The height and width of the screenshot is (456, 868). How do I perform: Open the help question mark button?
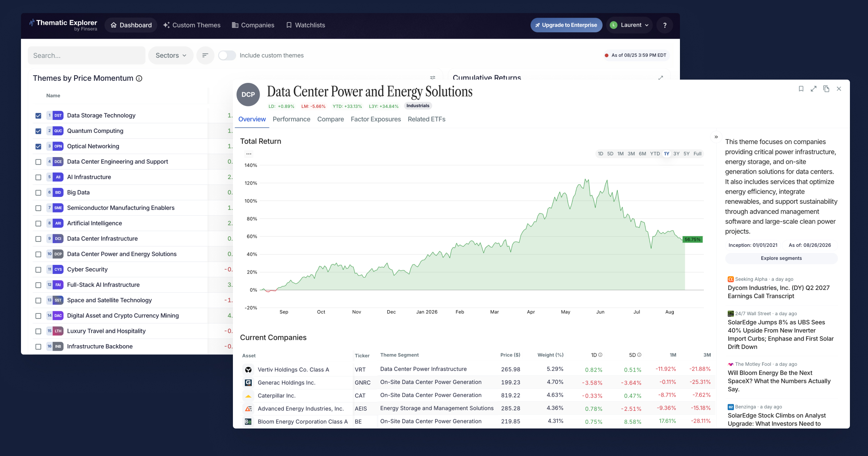coord(664,25)
